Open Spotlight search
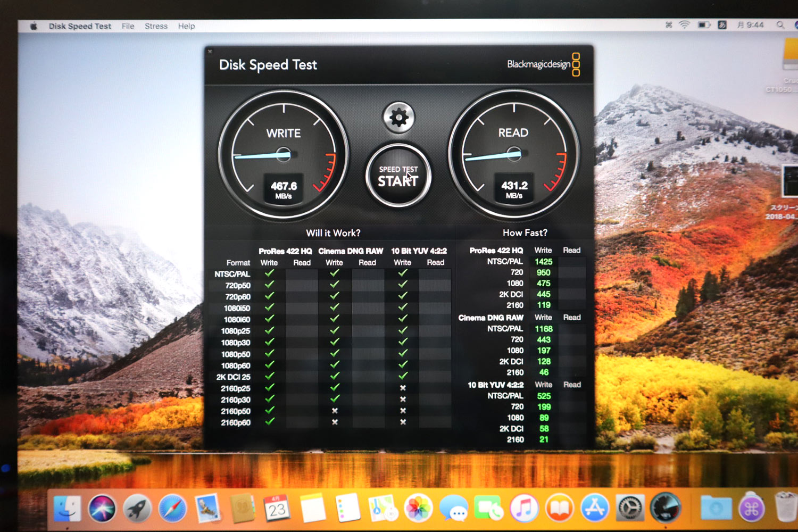The width and height of the screenshot is (798, 532). pyautogui.click(x=780, y=25)
